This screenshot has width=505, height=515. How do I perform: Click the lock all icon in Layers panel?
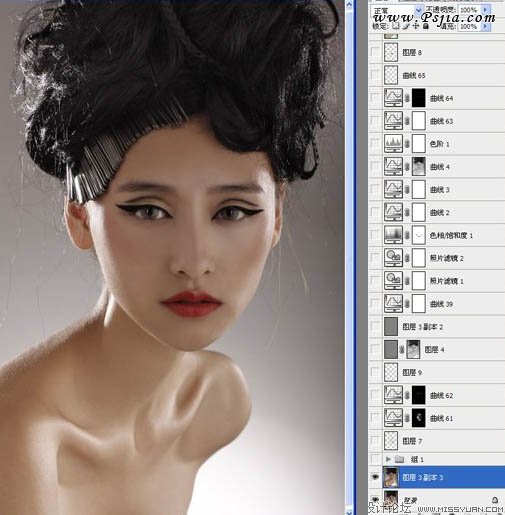click(x=426, y=26)
